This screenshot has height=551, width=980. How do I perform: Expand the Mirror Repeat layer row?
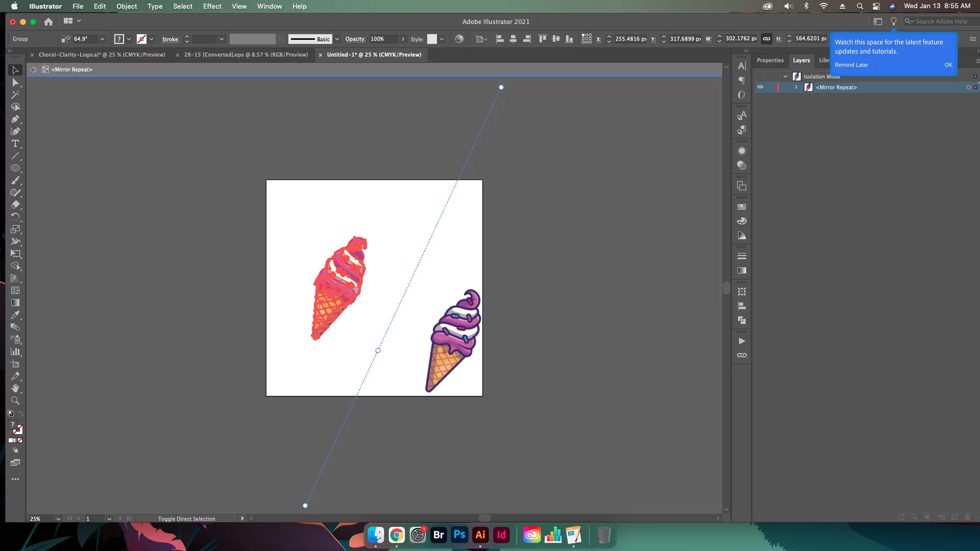click(796, 87)
